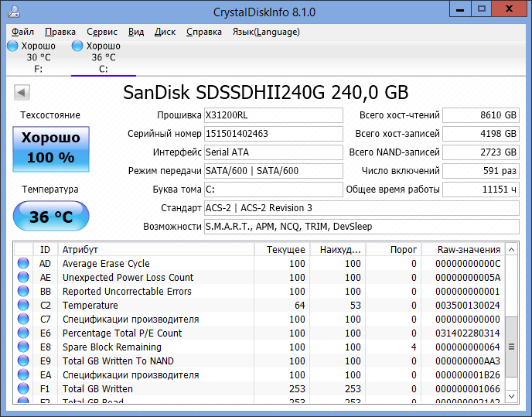This screenshot has height=417, width=532.
Task: Click the Хорошо 100 % health status button
Action: point(51,147)
